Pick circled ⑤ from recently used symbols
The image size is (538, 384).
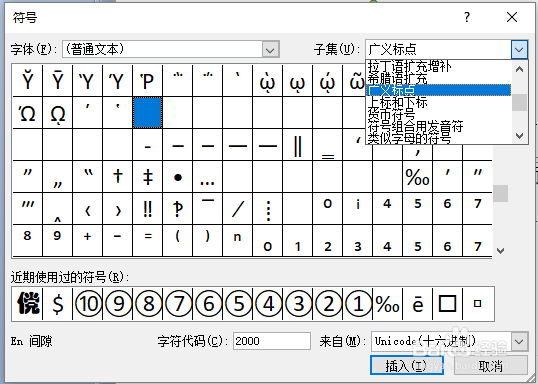point(238,304)
